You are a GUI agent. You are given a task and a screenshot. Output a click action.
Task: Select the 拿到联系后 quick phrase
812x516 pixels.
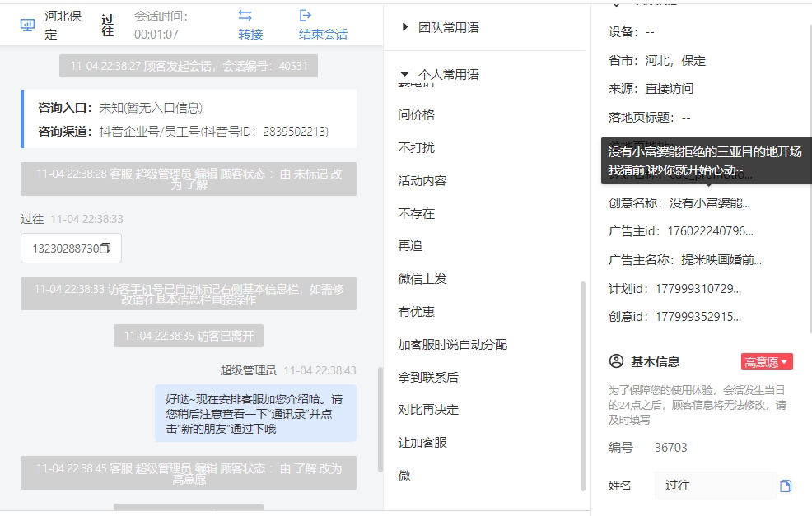[428, 377]
